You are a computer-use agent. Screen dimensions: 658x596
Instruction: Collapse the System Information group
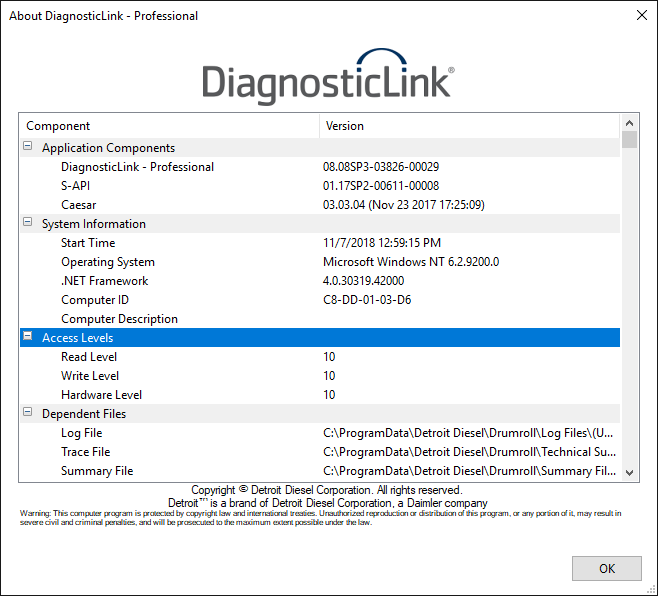click(27, 222)
